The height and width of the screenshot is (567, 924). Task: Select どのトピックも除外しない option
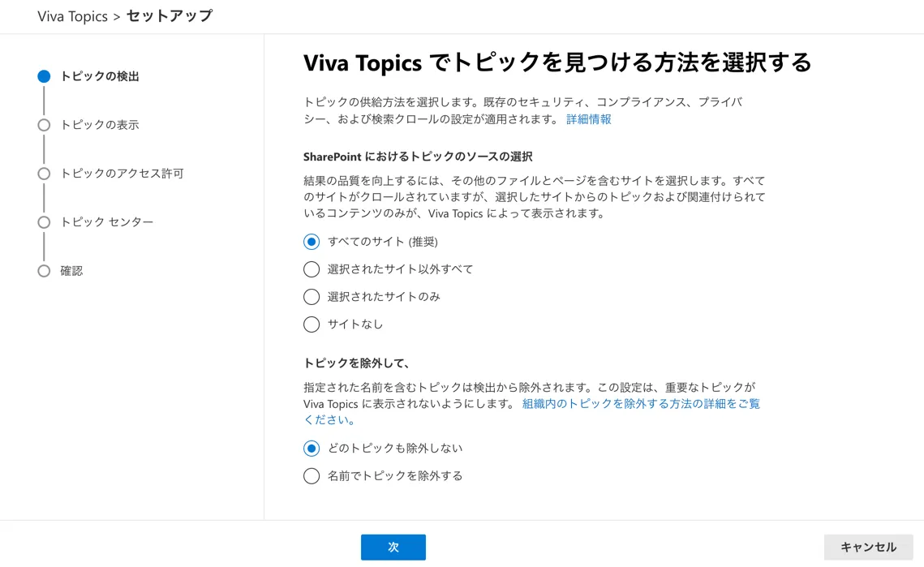click(x=312, y=449)
